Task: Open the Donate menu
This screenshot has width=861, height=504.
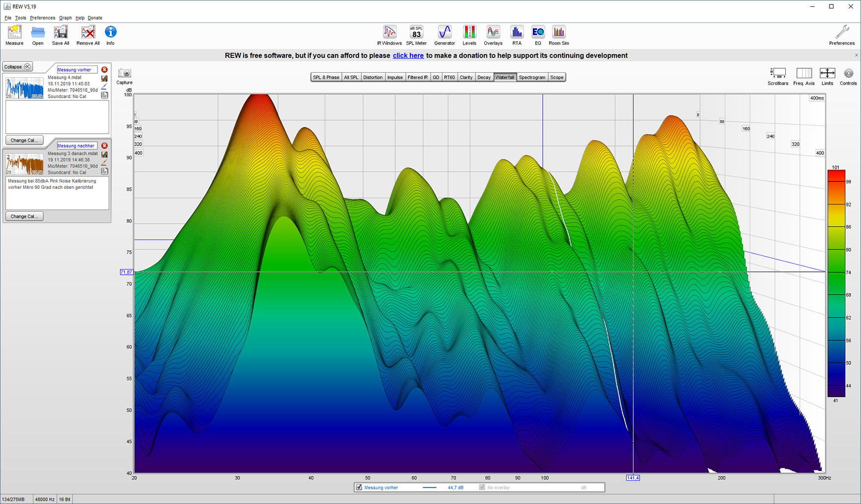Action: (95, 18)
